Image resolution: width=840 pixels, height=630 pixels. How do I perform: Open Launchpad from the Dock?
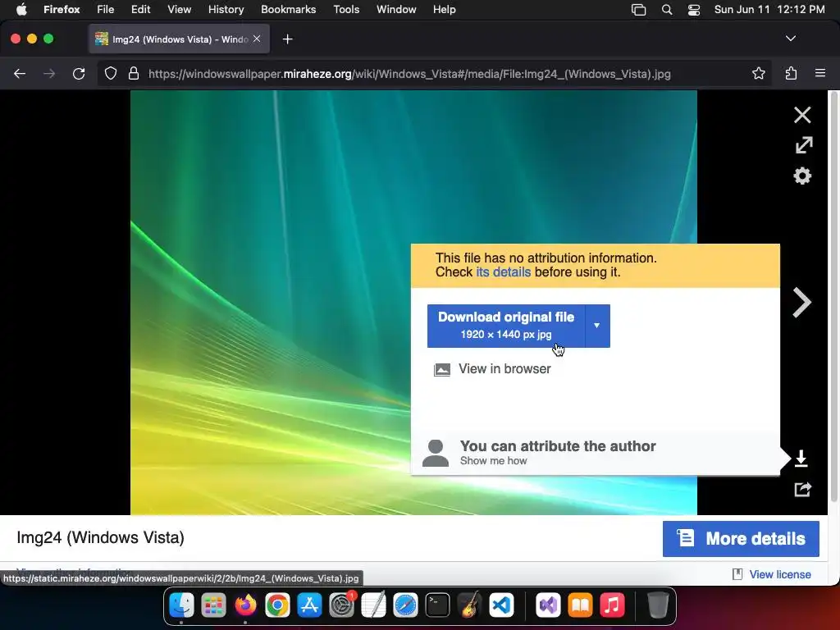(213, 605)
